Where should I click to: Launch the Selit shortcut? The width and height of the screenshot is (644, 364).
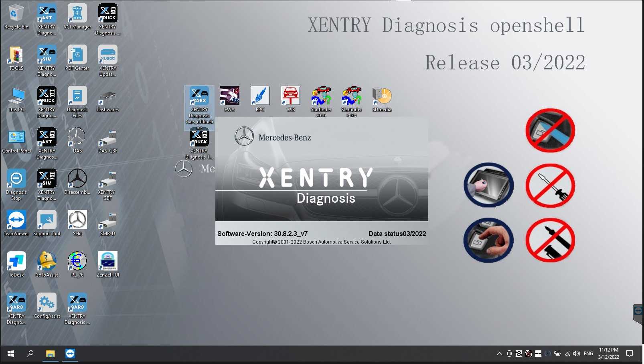point(77,224)
